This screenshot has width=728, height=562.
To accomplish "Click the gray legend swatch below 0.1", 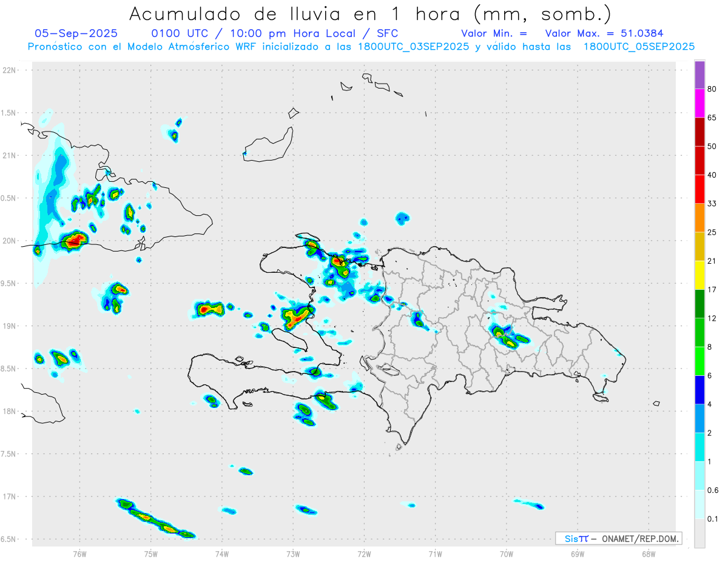I will point(699,532).
